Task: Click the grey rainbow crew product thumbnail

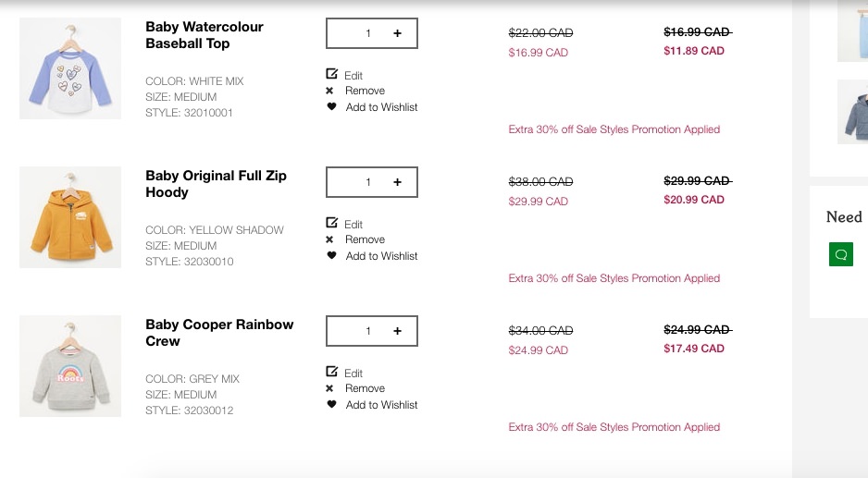Action: [x=70, y=366]
